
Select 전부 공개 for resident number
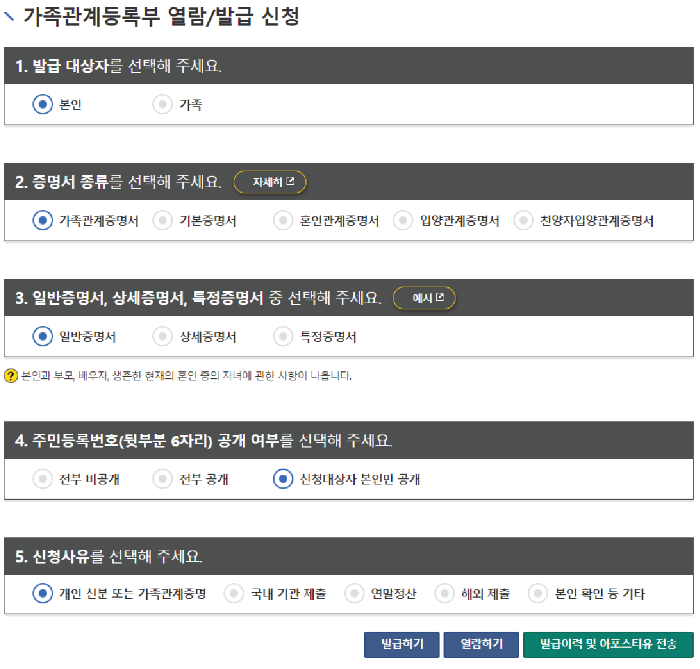(162, 479)
